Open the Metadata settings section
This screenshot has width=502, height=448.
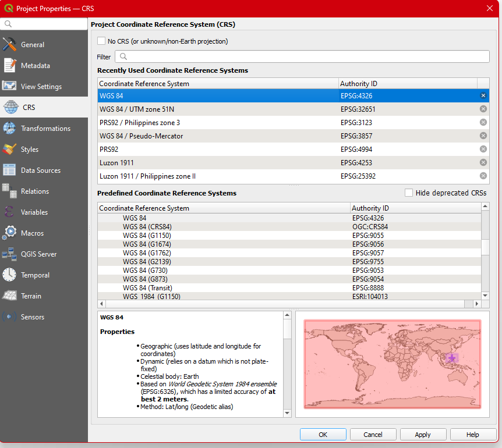click(x=35, y=66)
